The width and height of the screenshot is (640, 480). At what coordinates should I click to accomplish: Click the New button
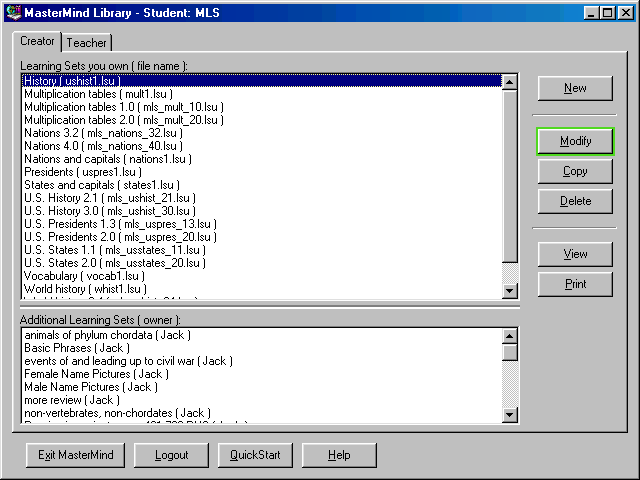[575, 88]
